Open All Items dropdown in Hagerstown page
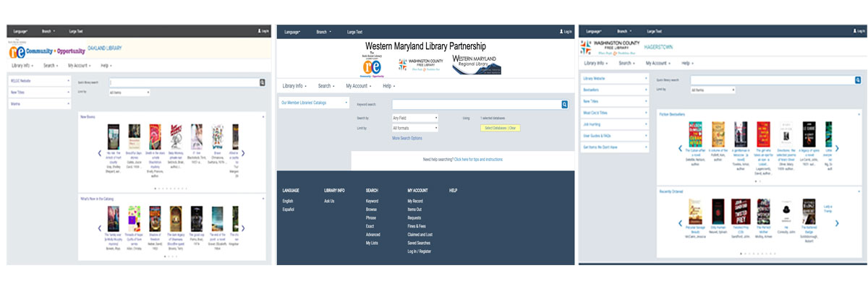 [x=712, y=90]
